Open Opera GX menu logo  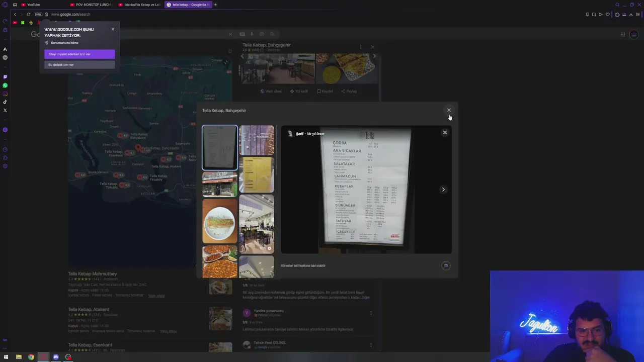[x=5, y=5]
